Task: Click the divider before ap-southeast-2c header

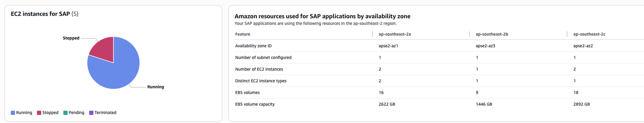Action: (x=567, y=34)
